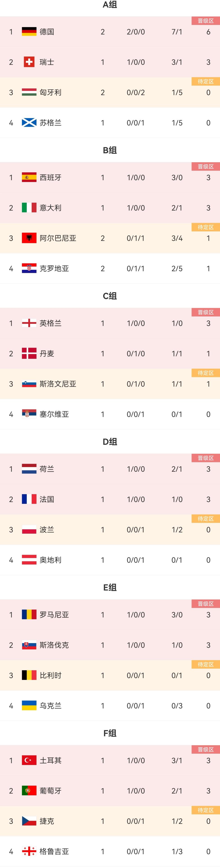Click the 葡萄牙 team name

[x=51, y=791]
